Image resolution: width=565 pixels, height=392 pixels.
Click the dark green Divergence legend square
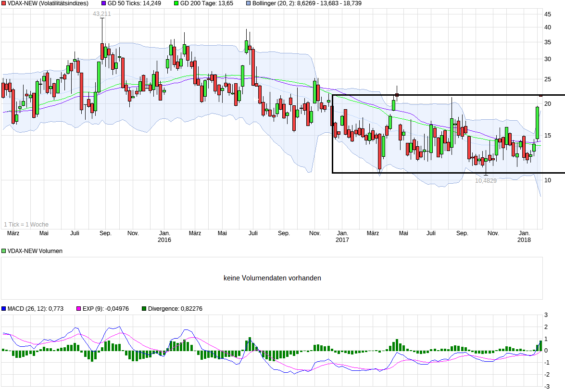pyautogui.click(x=144, y=308)
